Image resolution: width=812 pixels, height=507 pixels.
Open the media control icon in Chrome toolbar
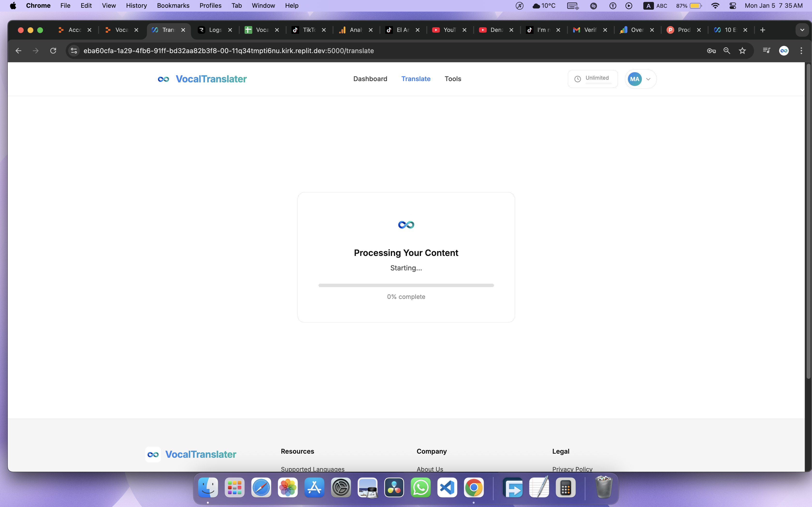(766, 51)
